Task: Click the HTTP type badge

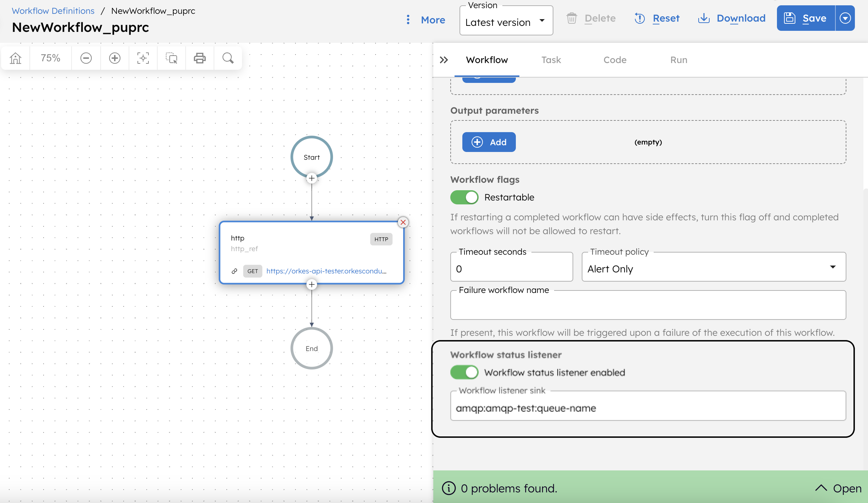Action: click(x=381, y=239)
